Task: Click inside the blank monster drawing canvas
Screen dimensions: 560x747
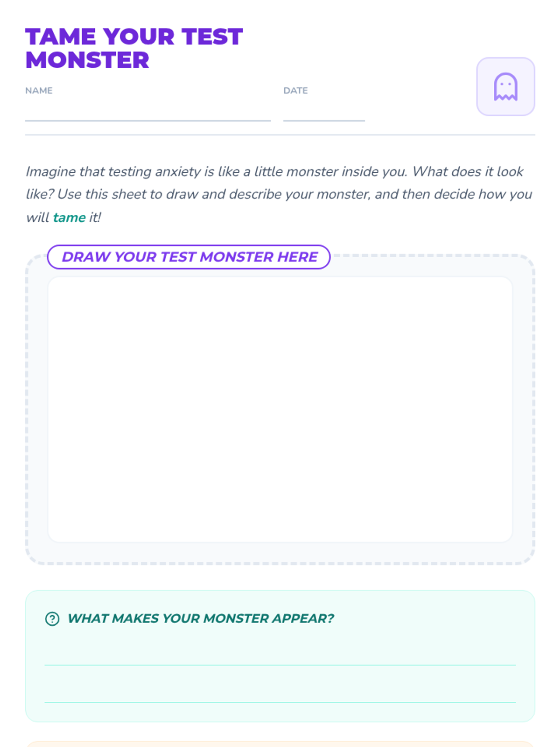Action: [280, 409]
